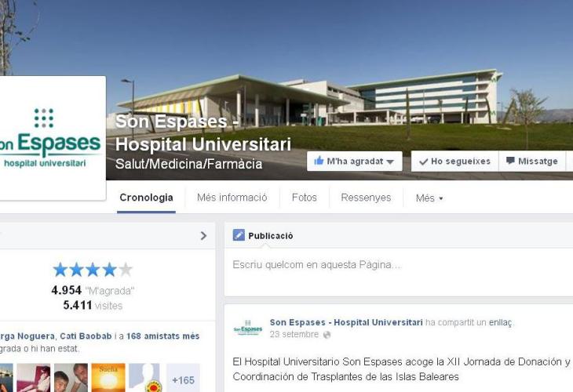The image size is (573, 392).
Task: Open the M'ha agradat dropdown arrow
Action: (x=390, y=162)
